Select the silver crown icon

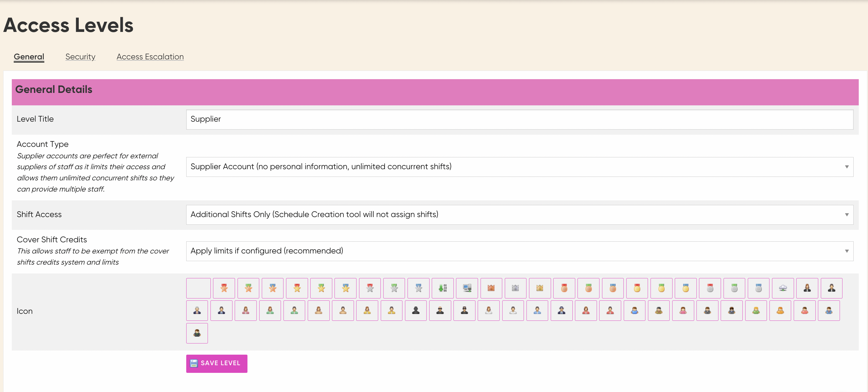click(x=516, y=288)
